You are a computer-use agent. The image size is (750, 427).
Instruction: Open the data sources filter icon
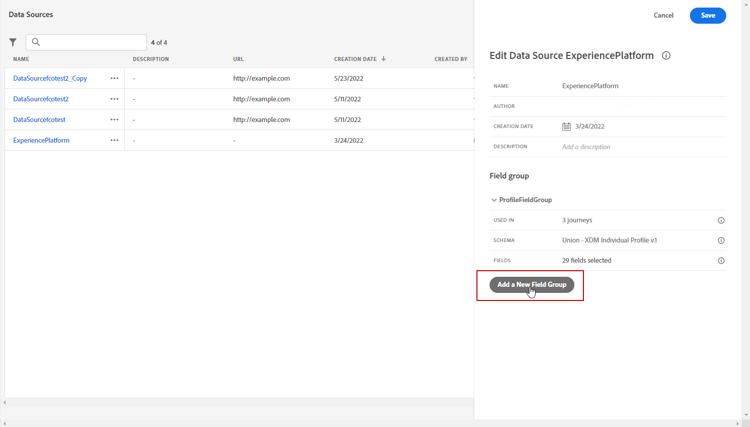coord(13,42)
